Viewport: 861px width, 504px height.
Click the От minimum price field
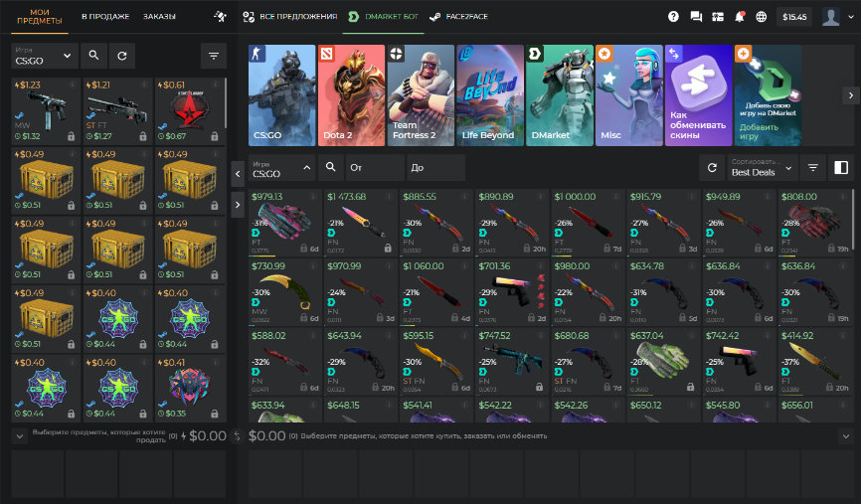pos(375,167)
